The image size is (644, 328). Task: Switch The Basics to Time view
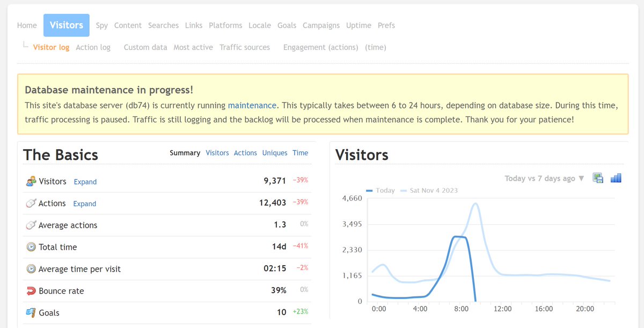point(300,153)
